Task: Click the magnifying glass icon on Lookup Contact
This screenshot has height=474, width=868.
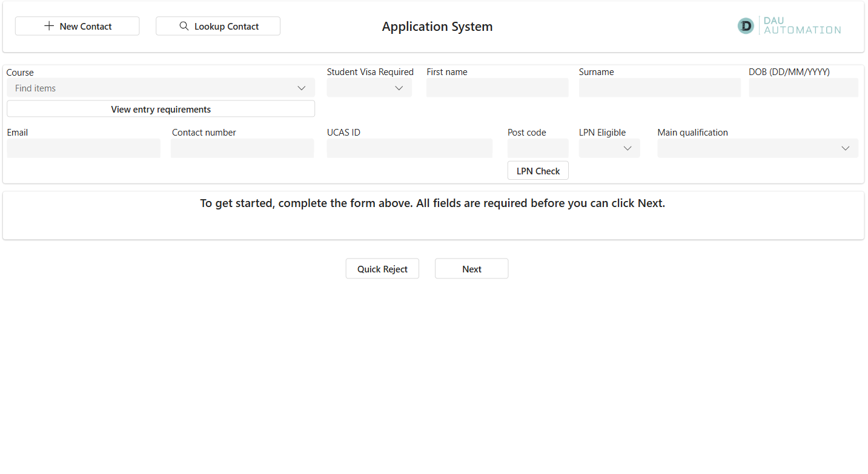Action: 184,26
